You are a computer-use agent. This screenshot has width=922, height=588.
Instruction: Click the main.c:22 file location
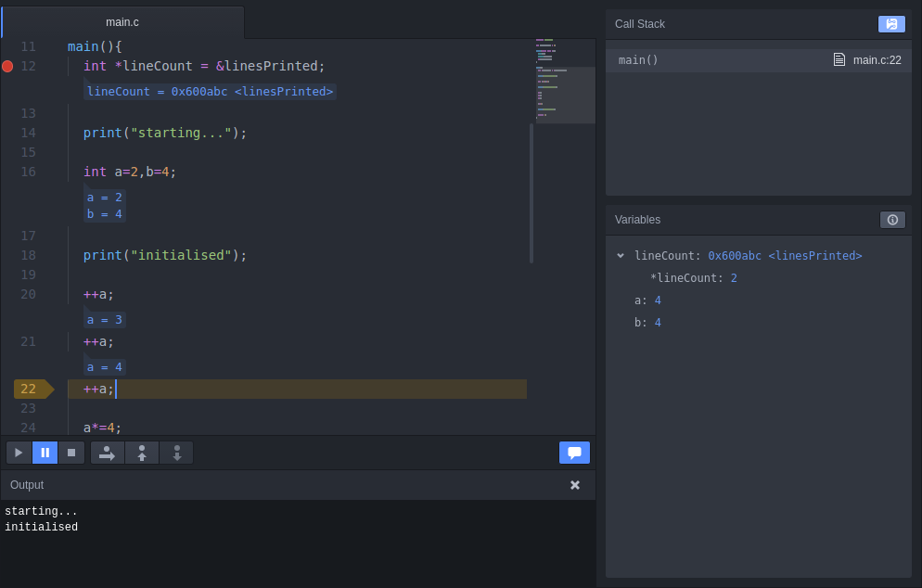(877, 60)
